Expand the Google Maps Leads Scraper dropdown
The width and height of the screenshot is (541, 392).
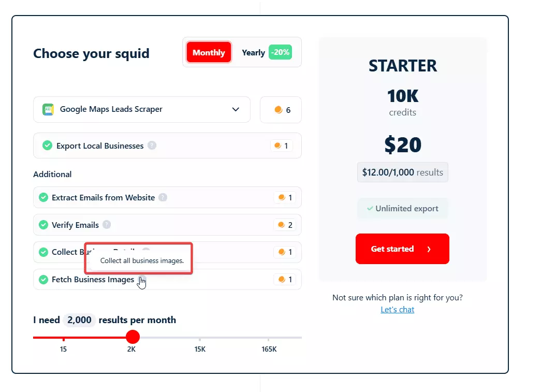[236, 109]
